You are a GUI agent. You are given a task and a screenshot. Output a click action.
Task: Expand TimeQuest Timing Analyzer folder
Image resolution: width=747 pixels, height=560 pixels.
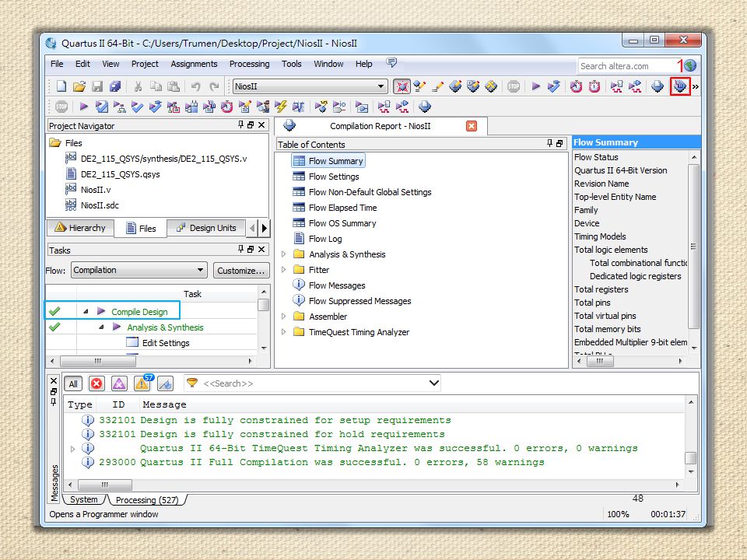point(284,332)
